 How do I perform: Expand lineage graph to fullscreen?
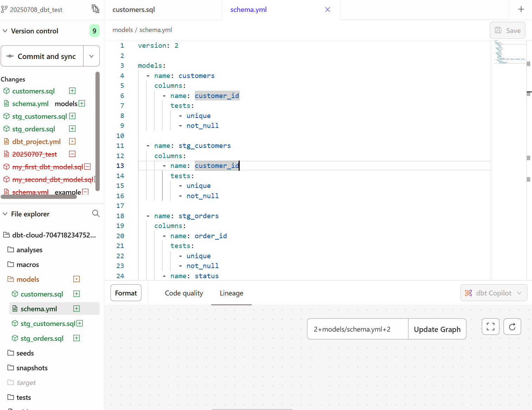point(491,327)
